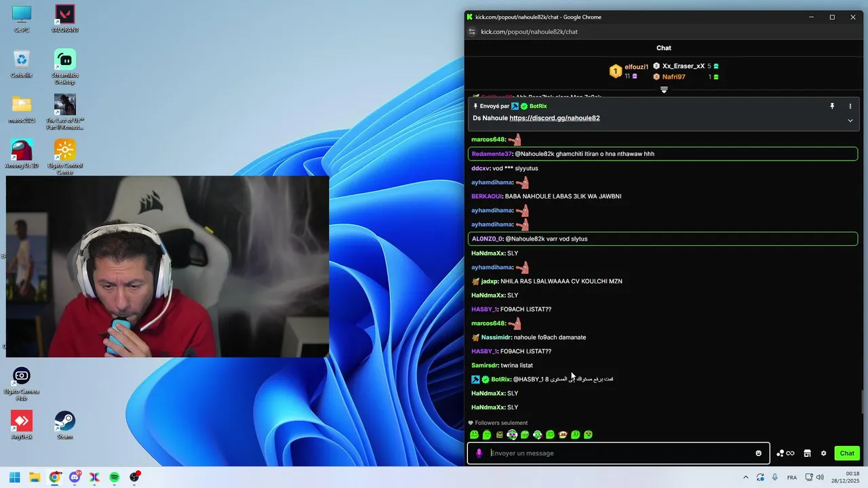Click the tray sync update icon
868x488 pixels.
click(761, 477)
